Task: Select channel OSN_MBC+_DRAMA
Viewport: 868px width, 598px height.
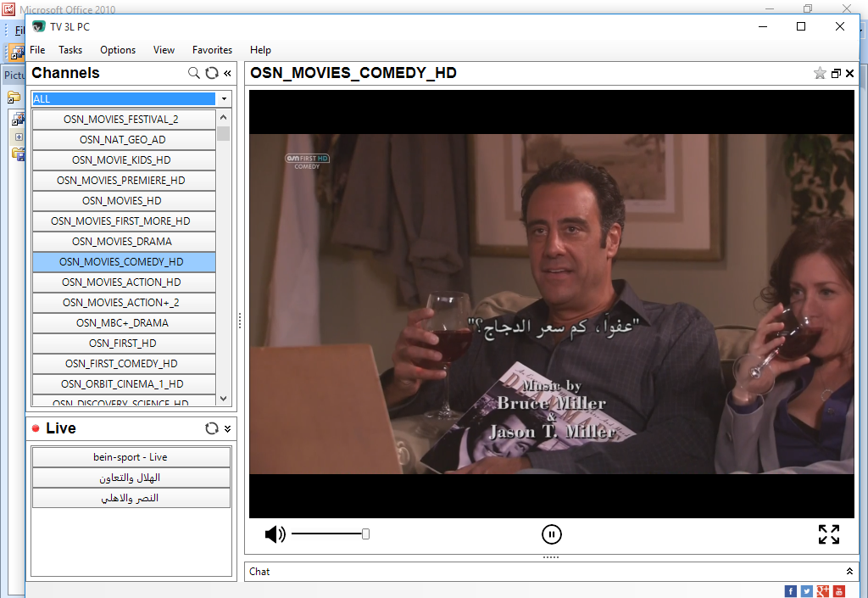Action: pyautogui.click(x=124, y=323)
